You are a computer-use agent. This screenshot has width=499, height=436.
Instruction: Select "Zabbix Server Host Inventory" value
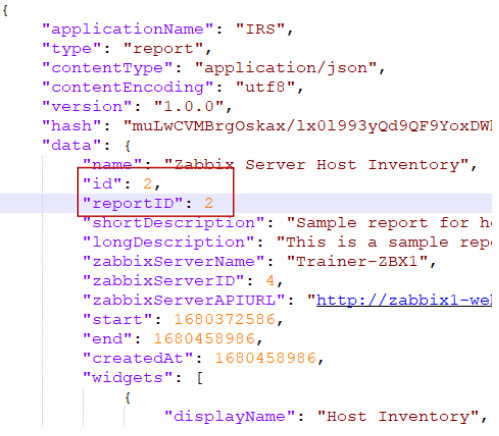[x=316, y=165]
